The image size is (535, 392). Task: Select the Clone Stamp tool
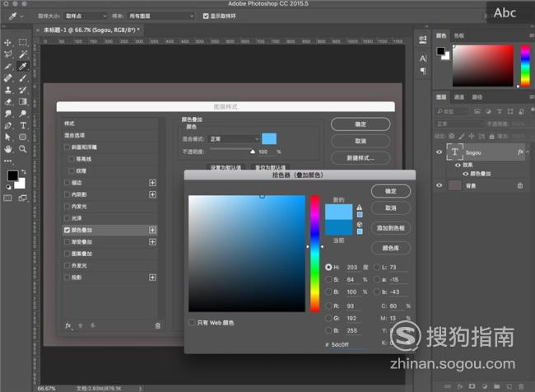(8, 90)
